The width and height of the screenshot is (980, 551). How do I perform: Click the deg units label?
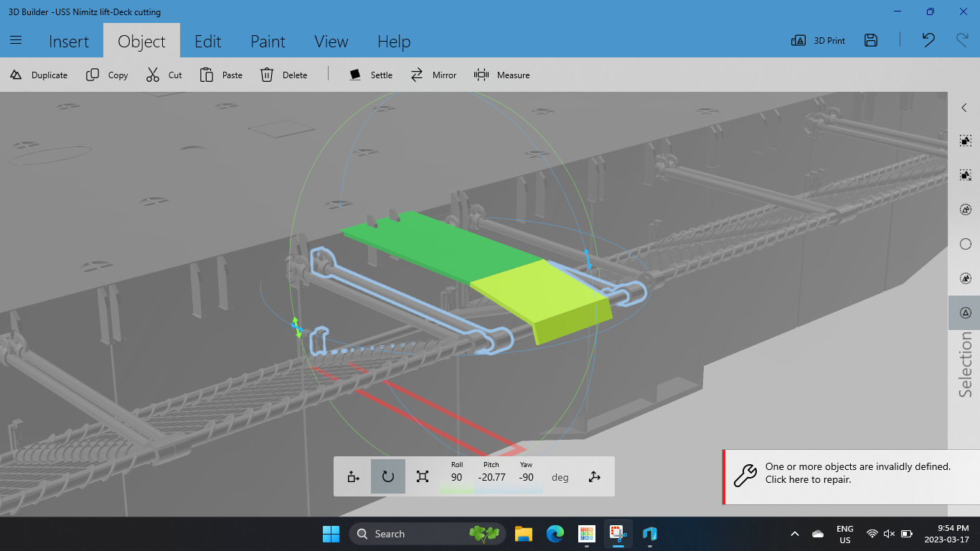(x=560, y=477)
